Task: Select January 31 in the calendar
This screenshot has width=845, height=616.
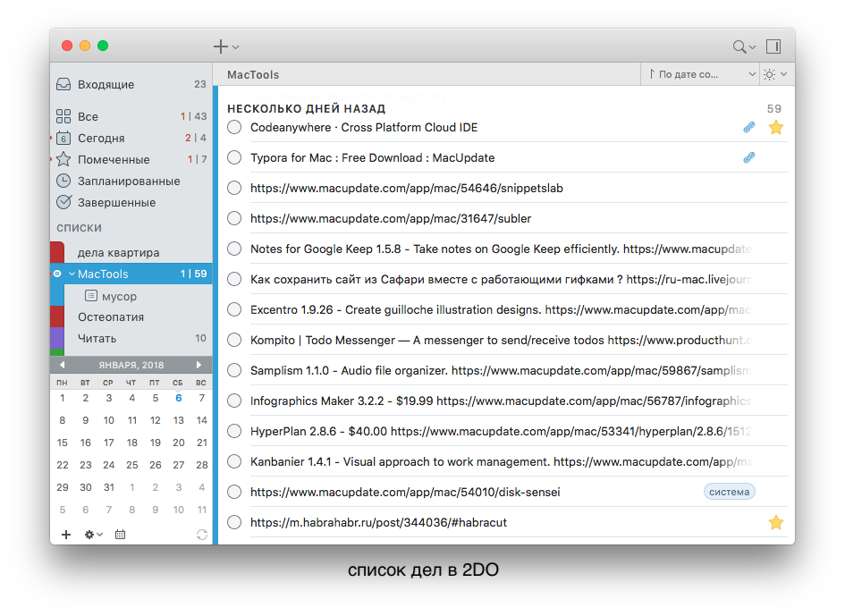Action: pos(109,488)
